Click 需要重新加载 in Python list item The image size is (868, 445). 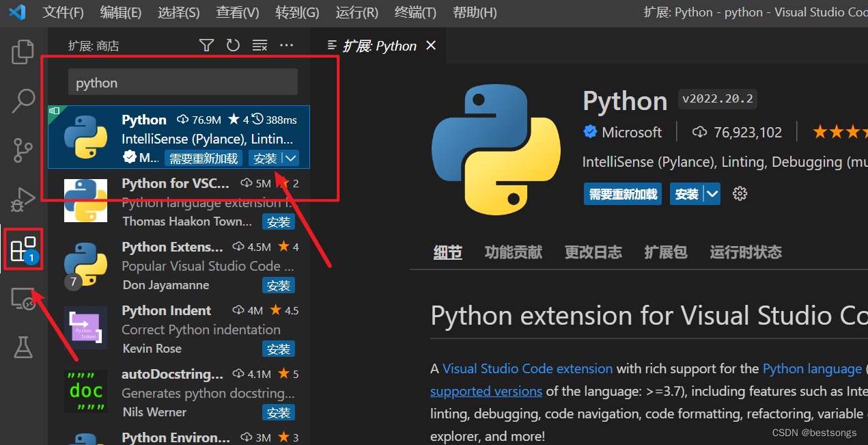(204, 159)
